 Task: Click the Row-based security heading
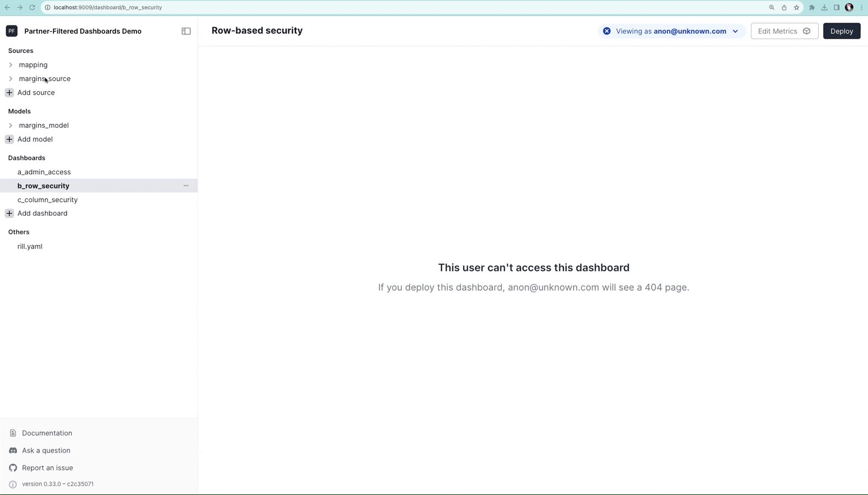[257, 31]
